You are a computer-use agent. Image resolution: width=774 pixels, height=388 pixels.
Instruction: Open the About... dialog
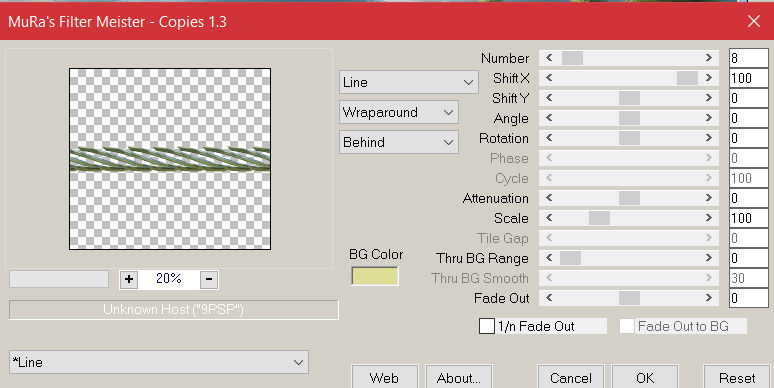459,378
